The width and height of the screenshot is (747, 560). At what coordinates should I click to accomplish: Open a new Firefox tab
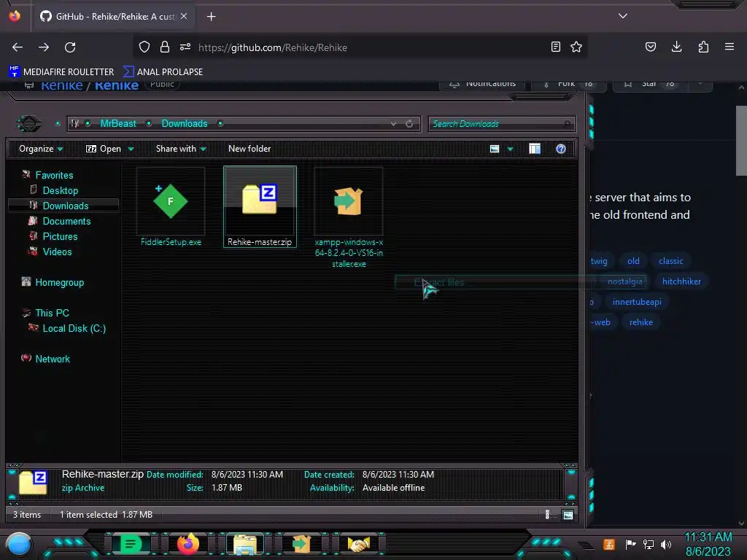click(211, 17)
